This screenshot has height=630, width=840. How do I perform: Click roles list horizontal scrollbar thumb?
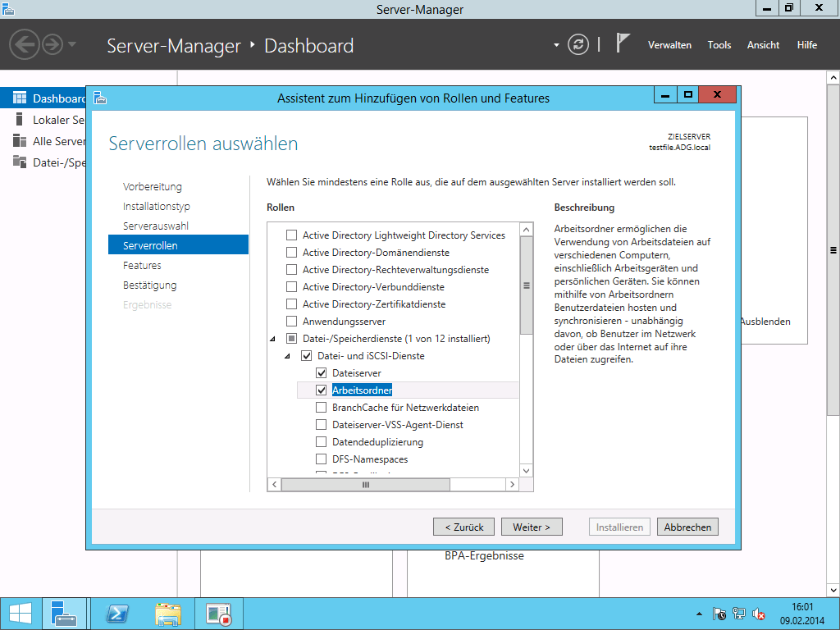[x=365, y=484]
